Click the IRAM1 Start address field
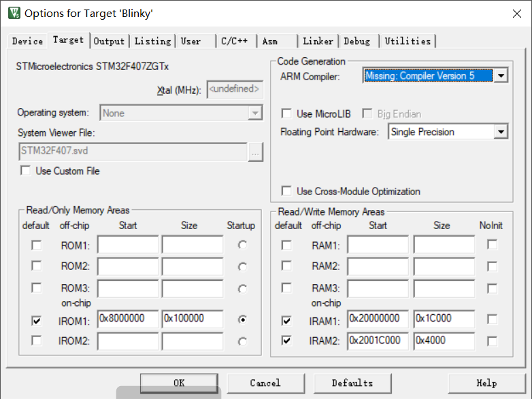Screen dimensions: 532x399 (x=378, y=319)
